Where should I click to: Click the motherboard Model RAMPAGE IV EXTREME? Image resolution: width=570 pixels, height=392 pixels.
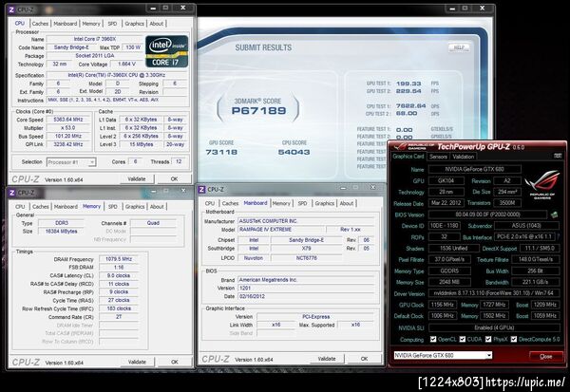click(x=280, y=230)
